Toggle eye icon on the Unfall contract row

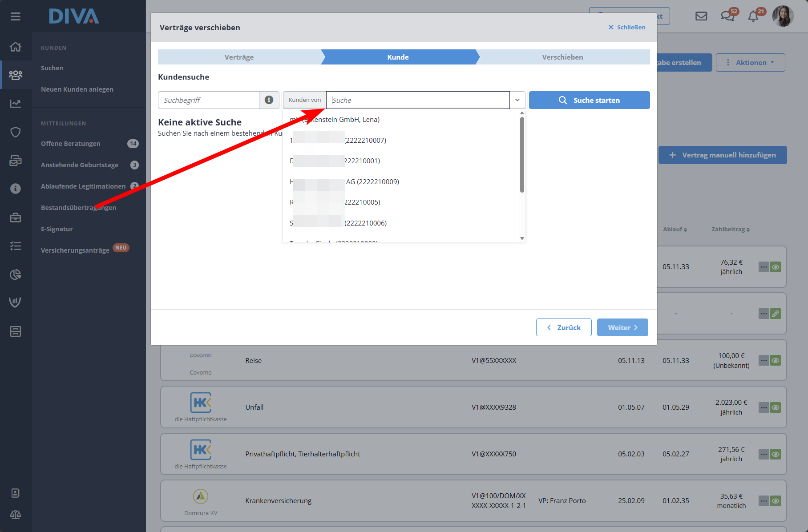point(776,407)
